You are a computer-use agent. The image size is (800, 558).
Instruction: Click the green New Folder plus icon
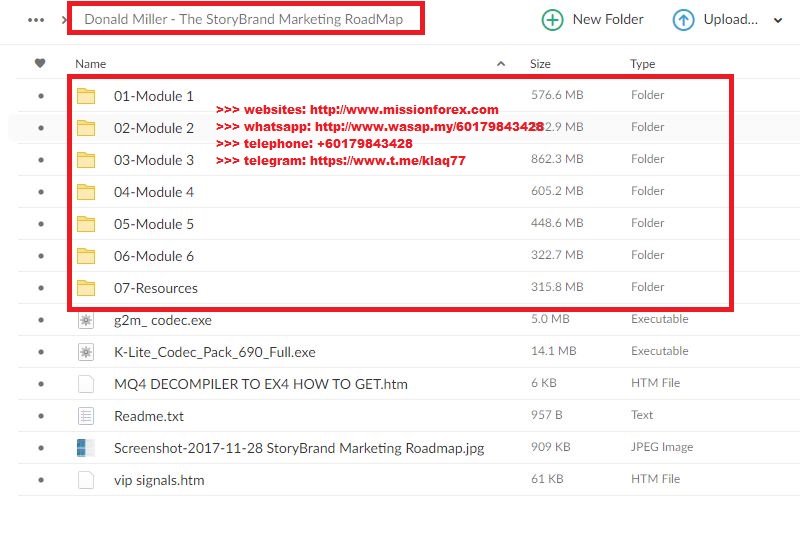(552, 20)
